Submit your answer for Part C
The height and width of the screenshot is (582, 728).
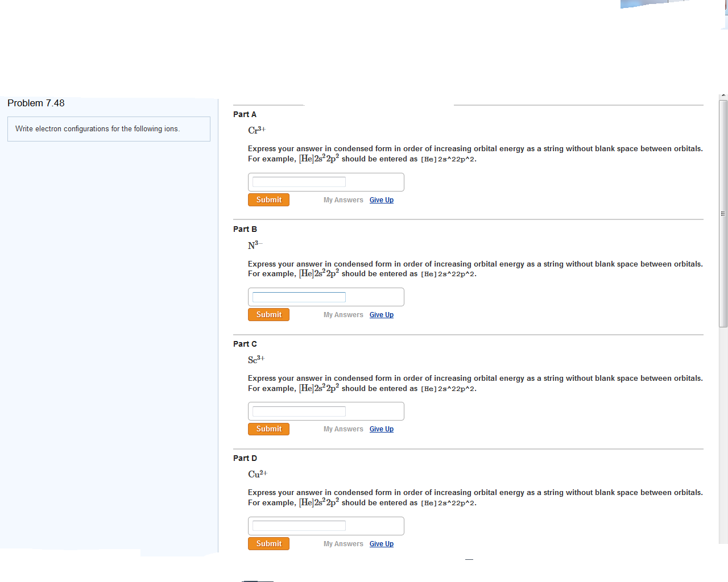268,429
